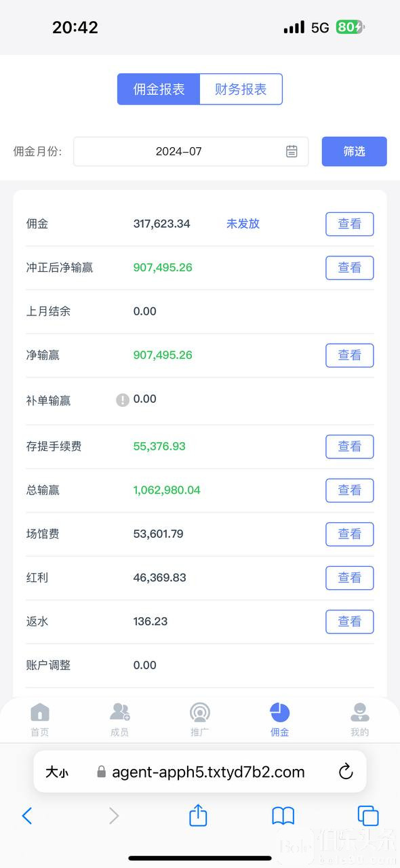The width and height of the screenshot is (400, 868).
Task: Open the 我的 profile icon
Action: pyautogui.click(x=359, y=713)
